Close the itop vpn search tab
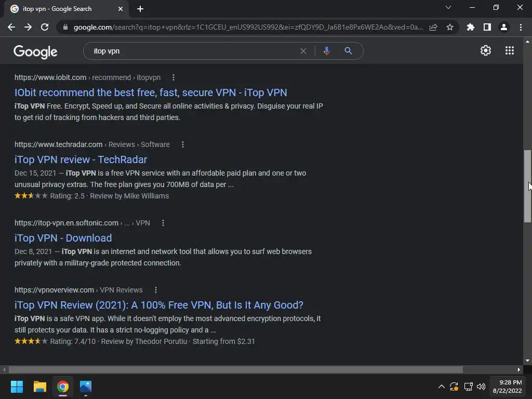 point(121,9)
